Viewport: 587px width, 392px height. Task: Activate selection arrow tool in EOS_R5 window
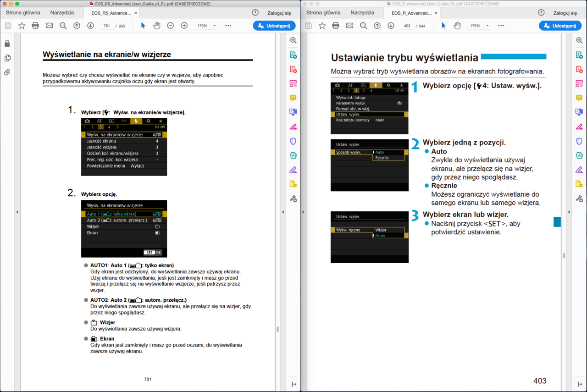[x=143, y=26]
